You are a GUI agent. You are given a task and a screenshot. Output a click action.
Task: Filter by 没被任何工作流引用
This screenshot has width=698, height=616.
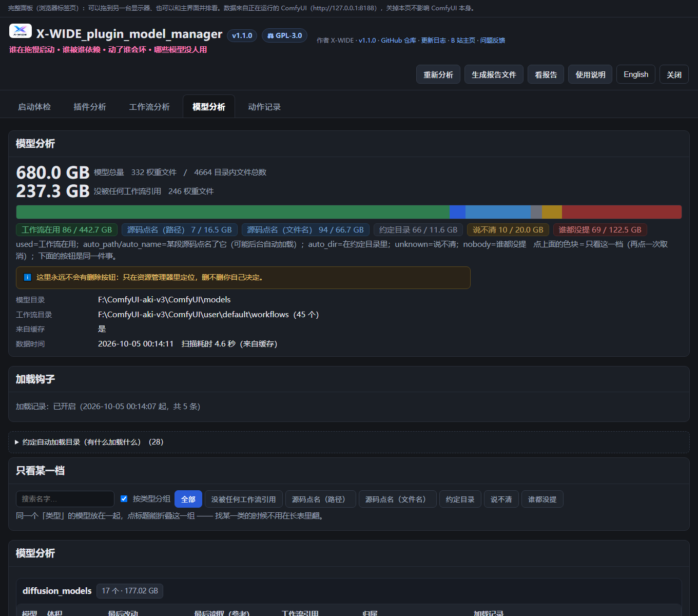(243, 499)
